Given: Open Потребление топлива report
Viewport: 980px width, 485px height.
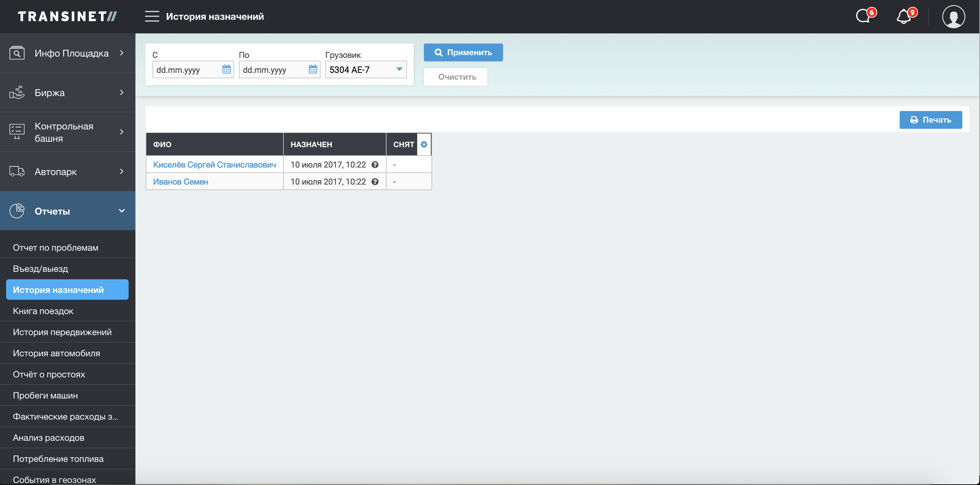Looking at the screenshot, I should point(58,459).
